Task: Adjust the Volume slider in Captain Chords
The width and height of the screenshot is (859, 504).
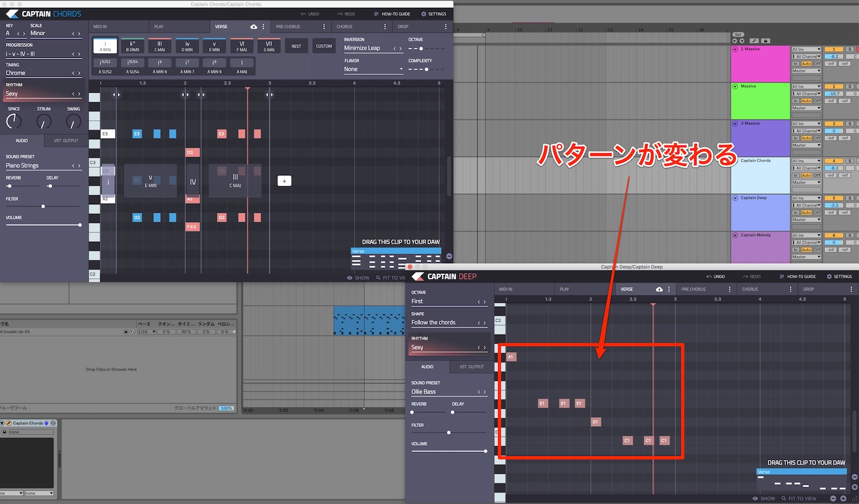Action: coord(44,225)
